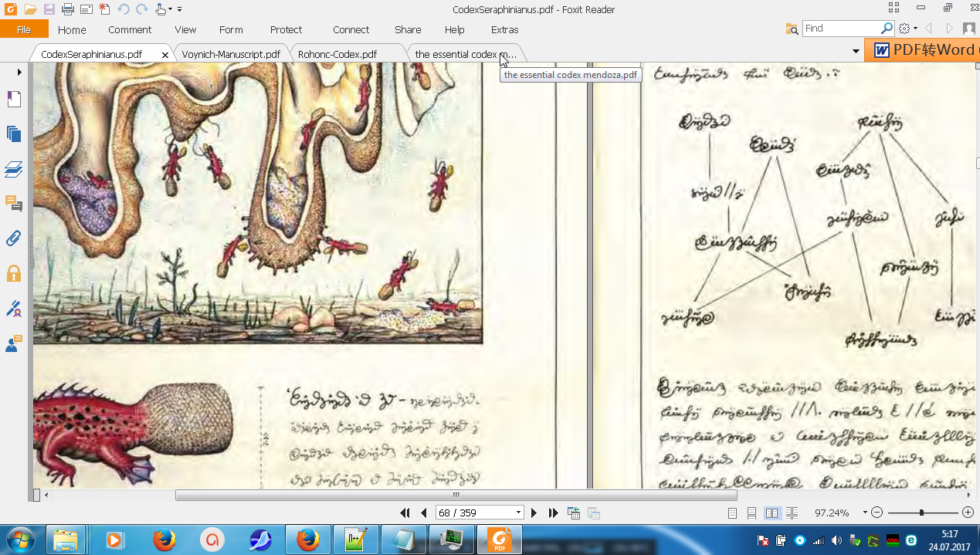This screenshot has height=555, width=980.
Task: Click the page number field 68 / 359
Action: [x=474, y=513]
